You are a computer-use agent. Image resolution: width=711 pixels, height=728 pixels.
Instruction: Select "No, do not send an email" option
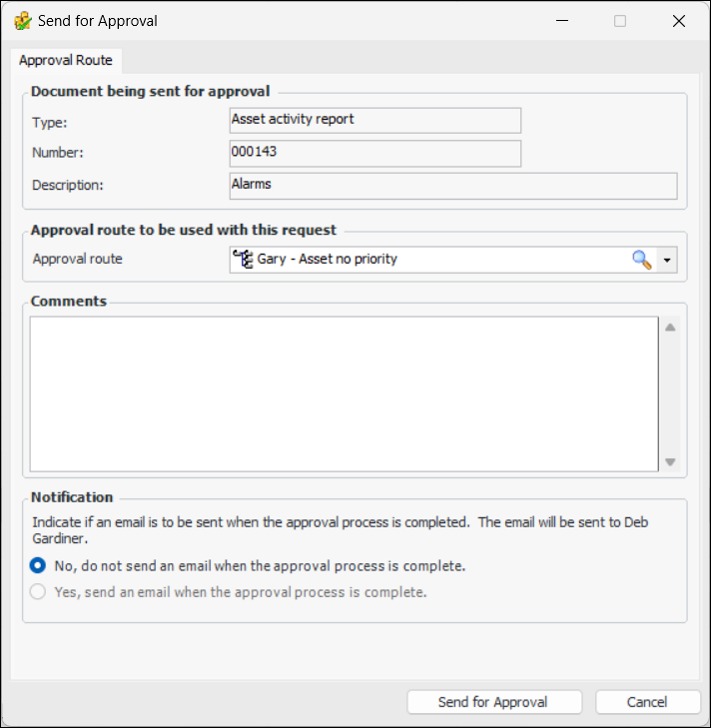tap(38, 565)
